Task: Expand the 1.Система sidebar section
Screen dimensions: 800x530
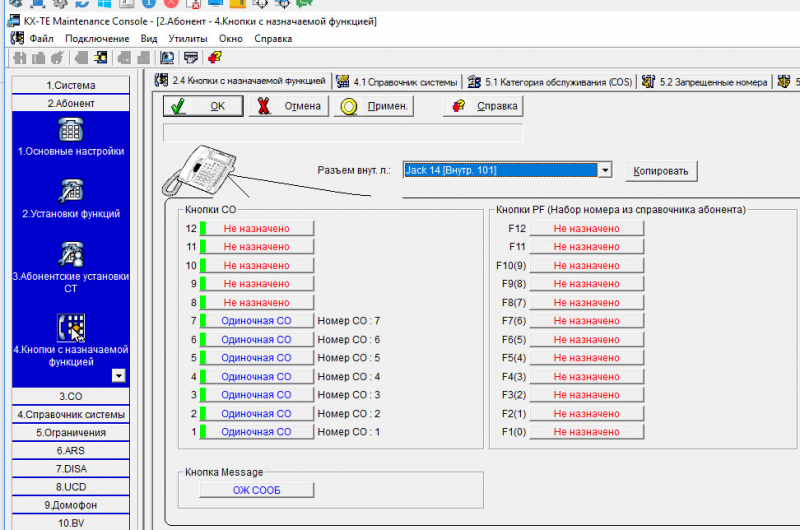Action: click(x=70, y=86)
